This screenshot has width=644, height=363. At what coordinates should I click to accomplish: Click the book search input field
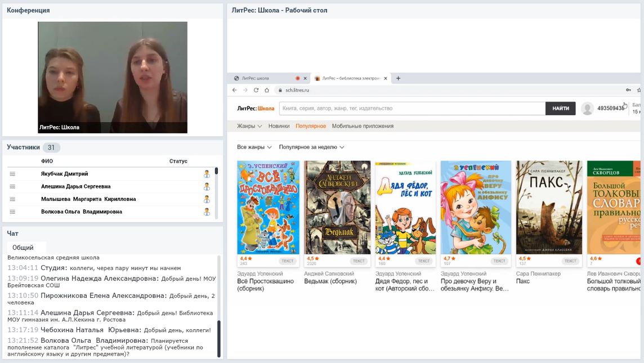(x=413, y=109)
